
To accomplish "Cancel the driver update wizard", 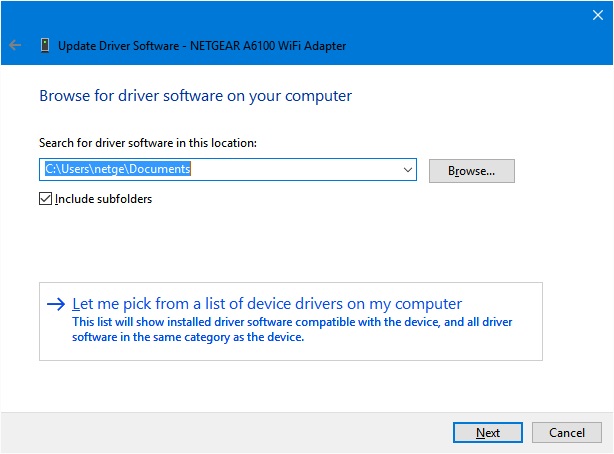I will click(x=567, y=432).
